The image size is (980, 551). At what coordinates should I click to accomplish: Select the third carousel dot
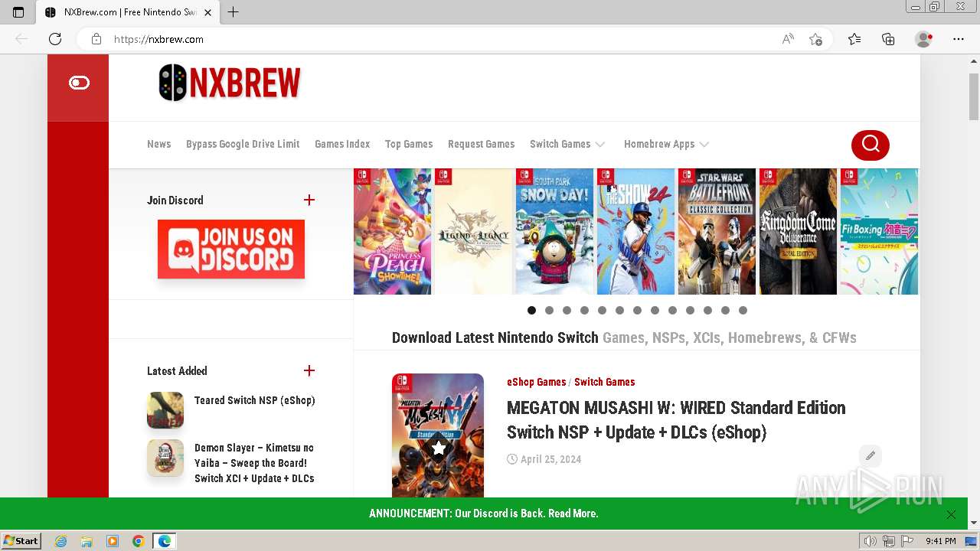pyautogui.click(x=567, y=310)
